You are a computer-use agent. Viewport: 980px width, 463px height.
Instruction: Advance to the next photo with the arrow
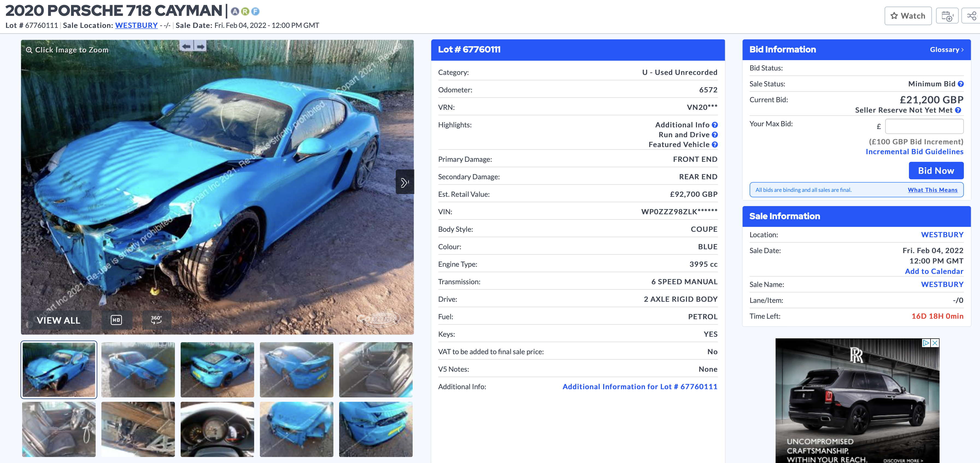point(404,182)
